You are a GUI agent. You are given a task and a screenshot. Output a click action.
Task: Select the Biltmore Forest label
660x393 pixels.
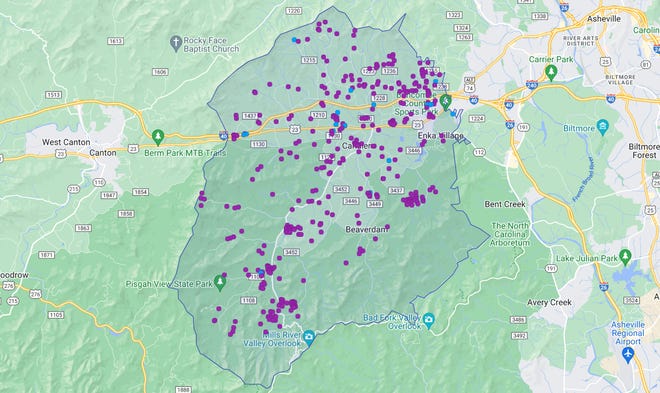(x=644, y=151)
